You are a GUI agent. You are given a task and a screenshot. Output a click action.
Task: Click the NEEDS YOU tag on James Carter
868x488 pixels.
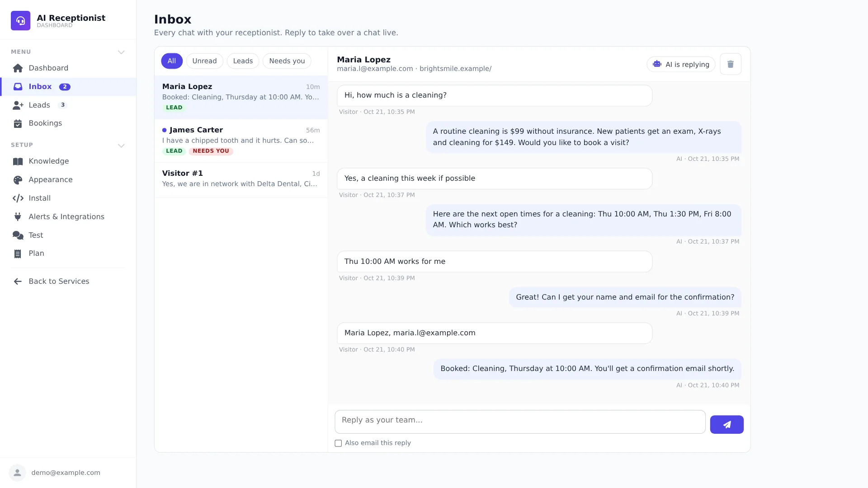pos(211,151)
